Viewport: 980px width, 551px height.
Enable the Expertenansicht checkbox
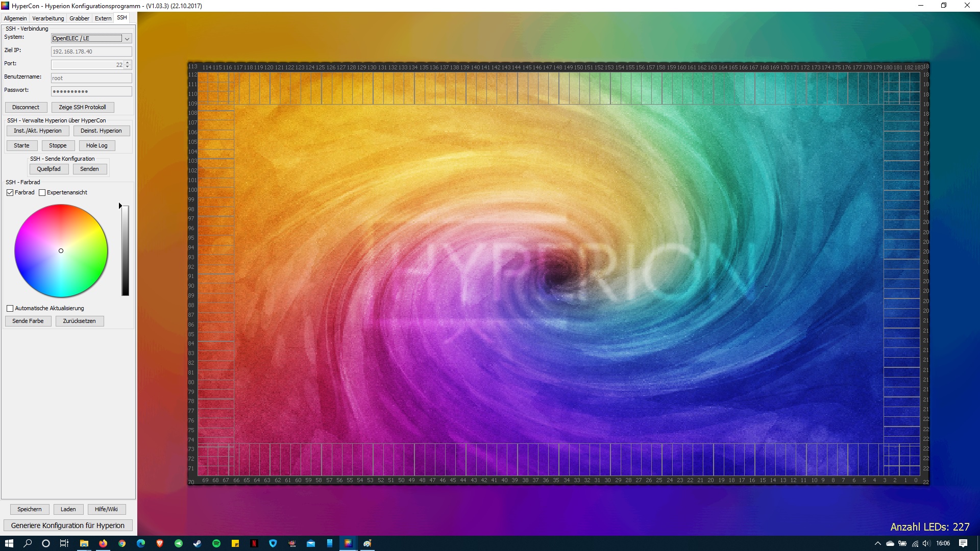click(x=42, y=192)
